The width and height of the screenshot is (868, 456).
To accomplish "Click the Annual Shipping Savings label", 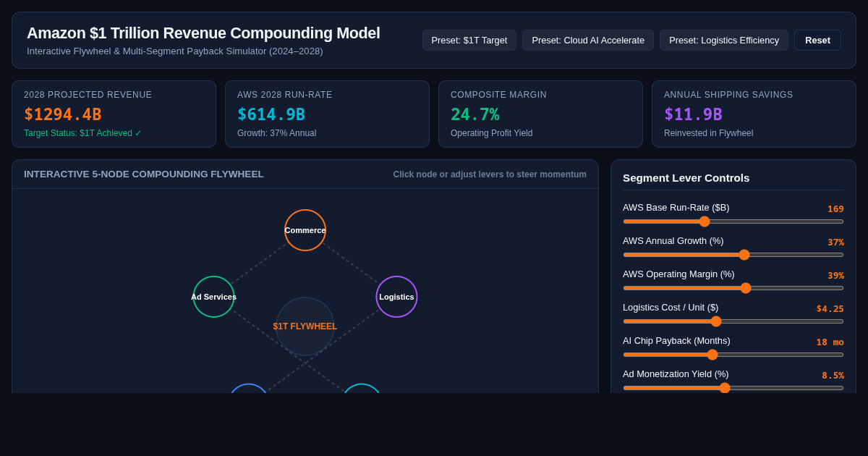I will click(x=728, y=95).
